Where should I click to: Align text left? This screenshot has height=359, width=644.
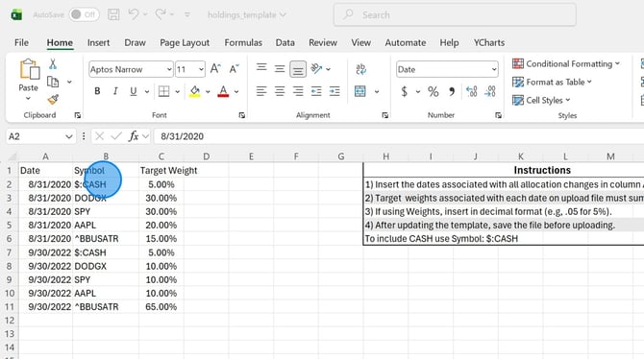(x=261, y=91)
